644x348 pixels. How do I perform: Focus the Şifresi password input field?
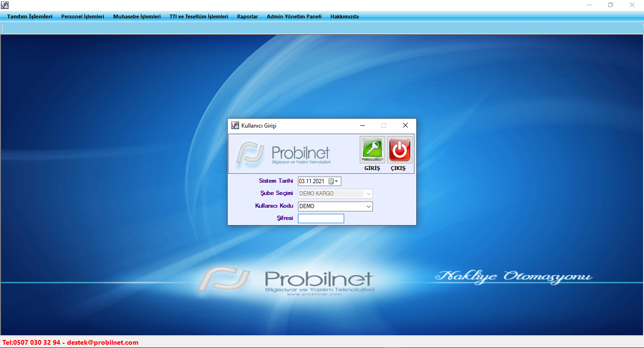click(321, 219)
